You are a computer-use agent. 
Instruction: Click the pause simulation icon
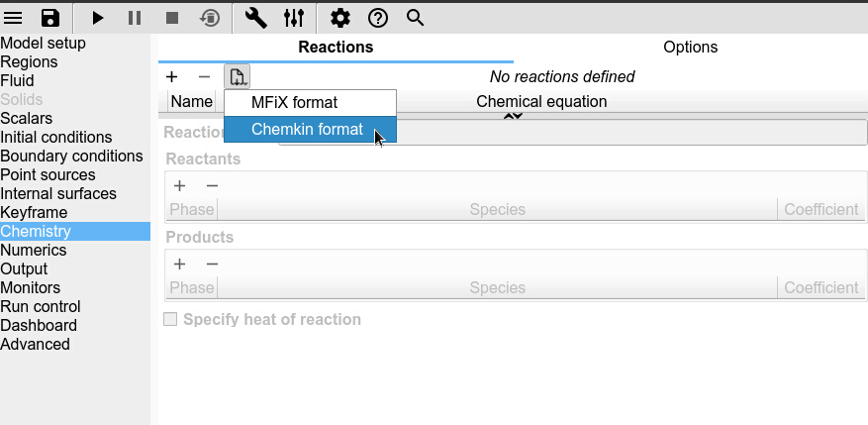(135, 18)
